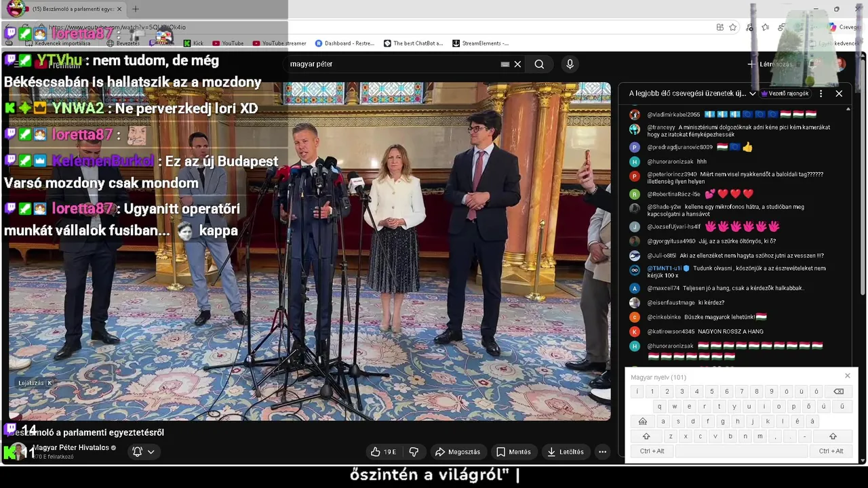This screenshot has width=868, height=488.
Task: Tap the 'm' key on virtual keyboard
Action: click(x=759, y=436)
